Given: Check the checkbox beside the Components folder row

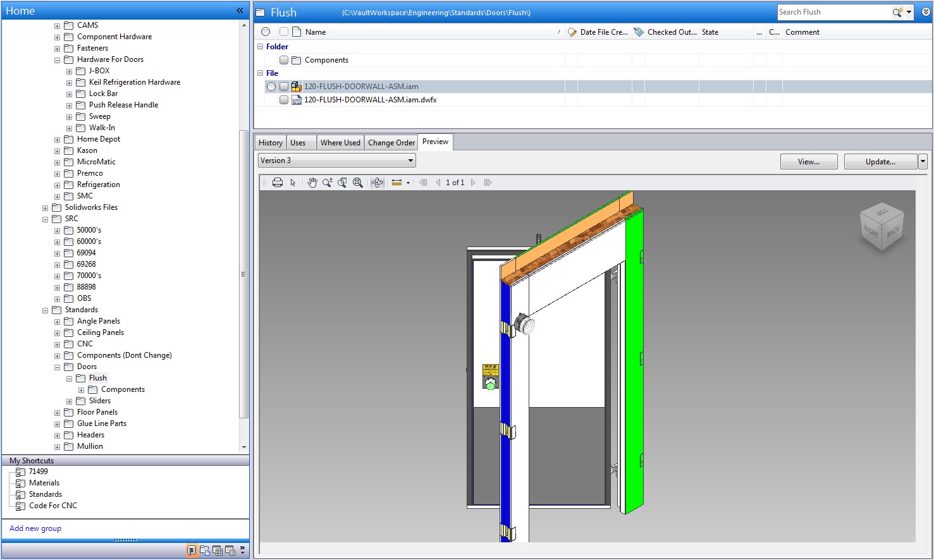Looking at the screenshot, I should coord(283,59).
